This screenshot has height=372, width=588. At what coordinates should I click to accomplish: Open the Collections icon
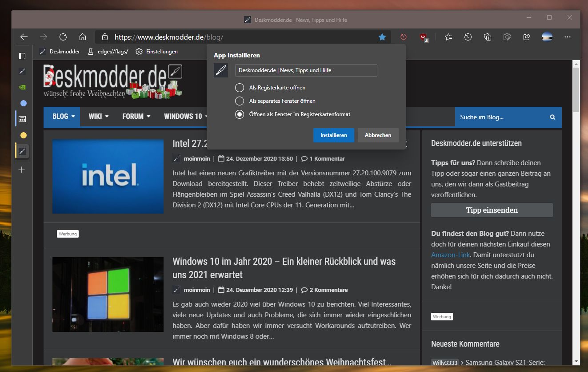click(488, 37)
